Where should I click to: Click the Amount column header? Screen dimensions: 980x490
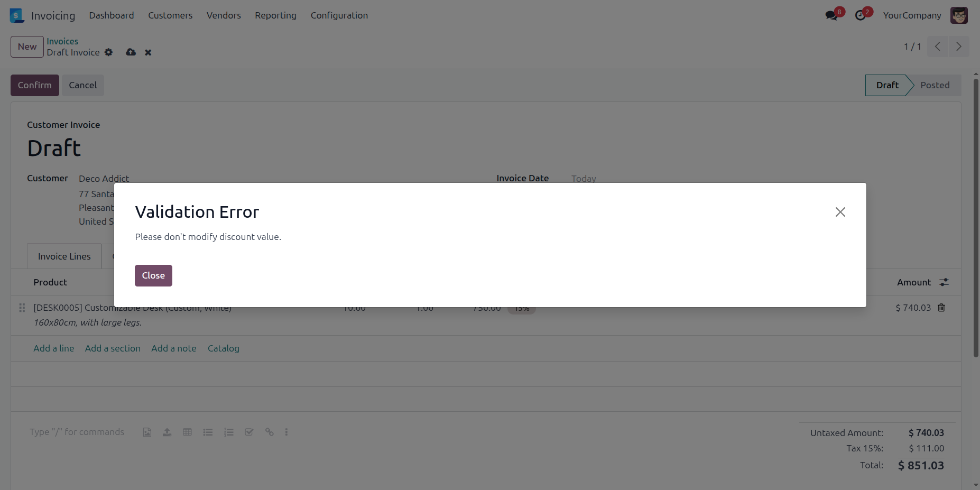click(914, 282)
